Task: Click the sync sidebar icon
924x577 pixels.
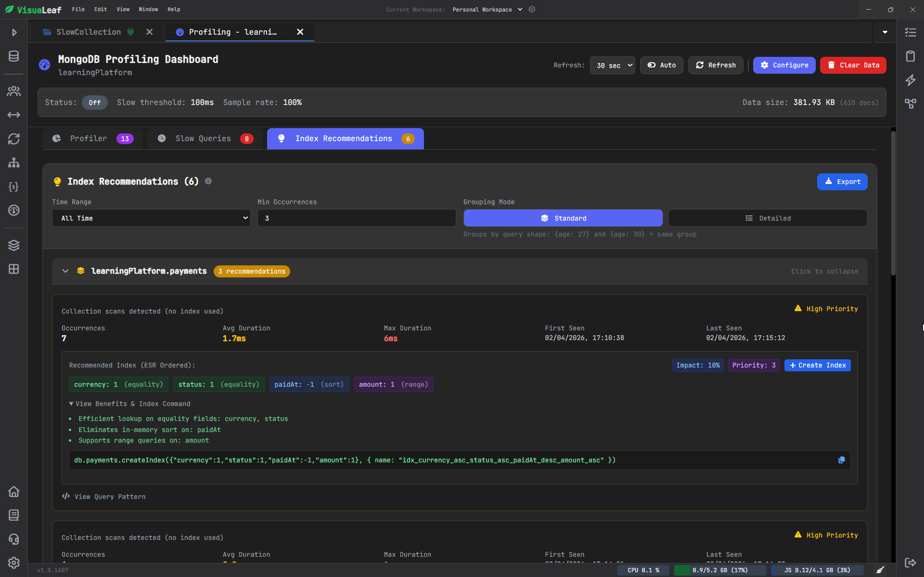Action: [x=14, y=139]
